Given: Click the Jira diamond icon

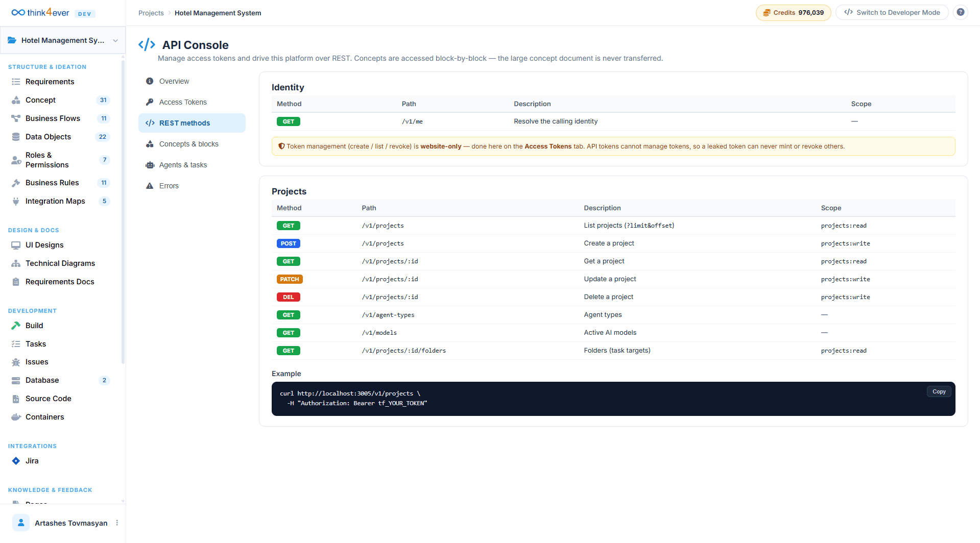Looking at the screenshot, I should click(x=16, y=461).
